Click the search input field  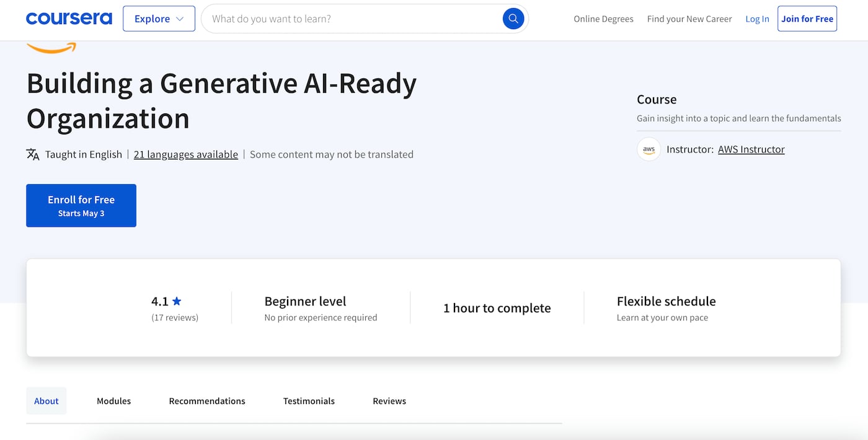[x=347, y=19]
